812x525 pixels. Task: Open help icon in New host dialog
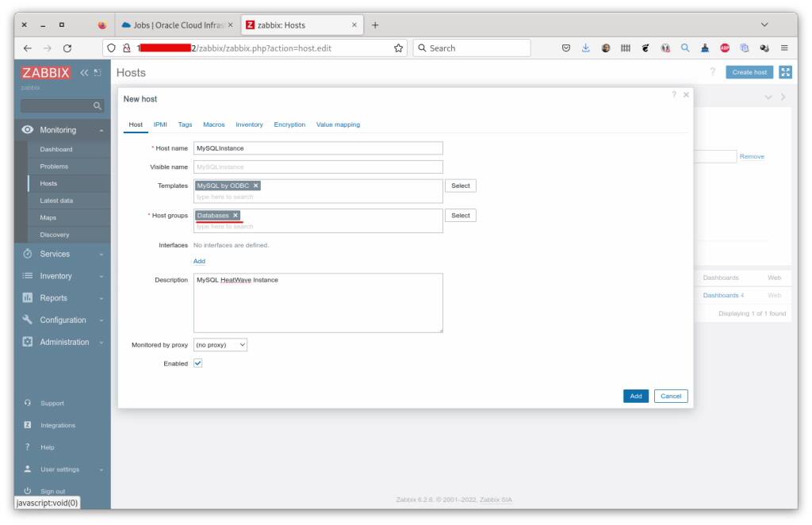674,94
